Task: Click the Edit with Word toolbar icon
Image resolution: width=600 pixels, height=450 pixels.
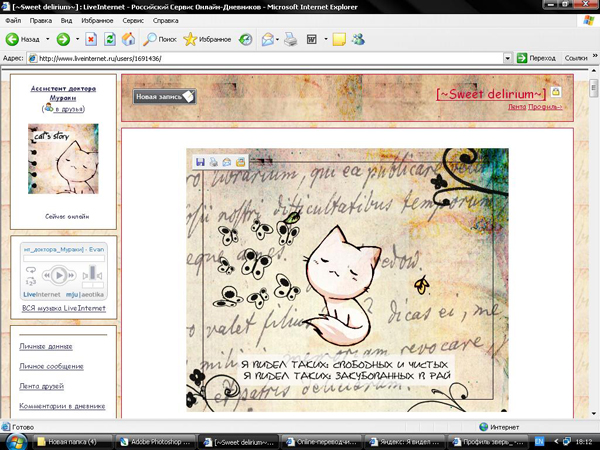Action: tap(312, 39)
